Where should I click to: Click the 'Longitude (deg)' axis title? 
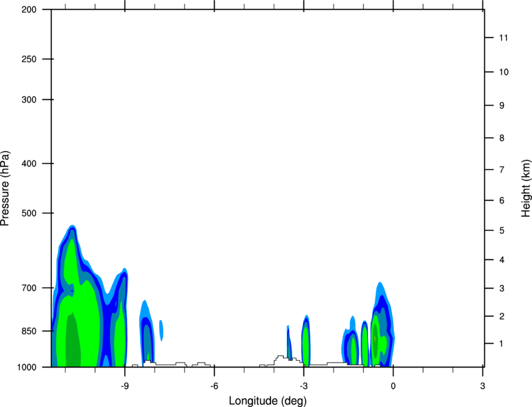tap(268, 401)
